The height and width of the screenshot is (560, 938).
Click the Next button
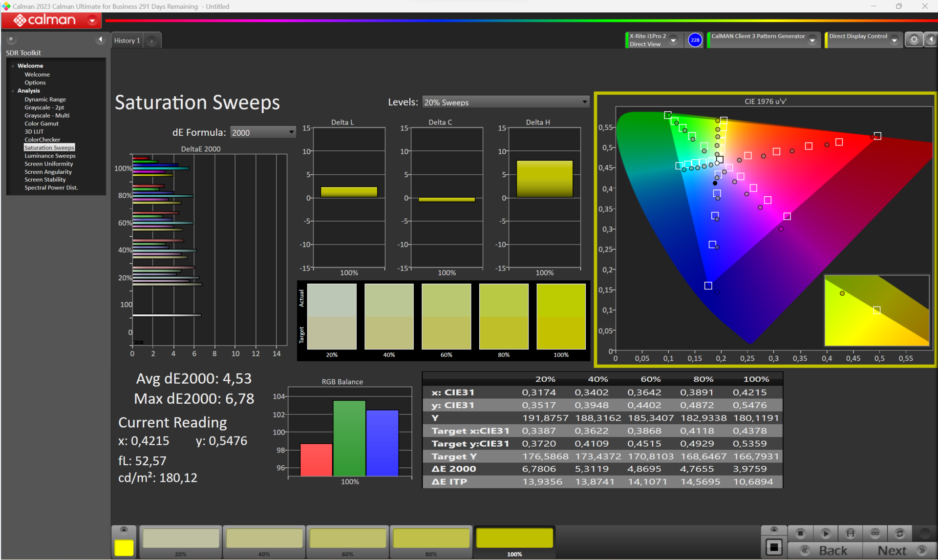point(892,550)
